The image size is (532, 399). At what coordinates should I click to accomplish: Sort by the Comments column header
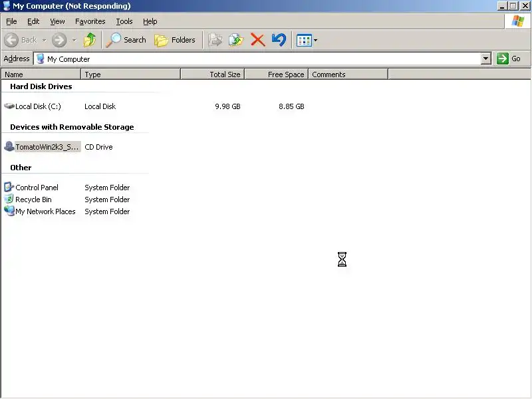(348, 74)
